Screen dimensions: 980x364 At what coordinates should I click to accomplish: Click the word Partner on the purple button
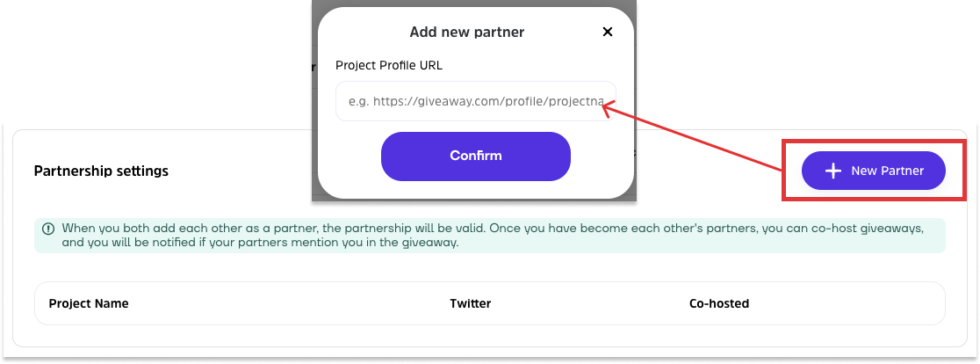pyautogui.click(x=904, y=171)
